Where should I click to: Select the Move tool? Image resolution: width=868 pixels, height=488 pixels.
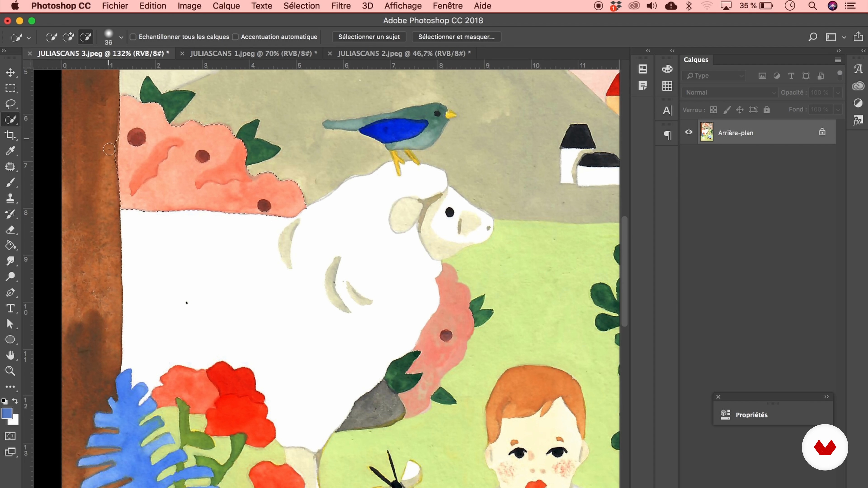(10, 72)
